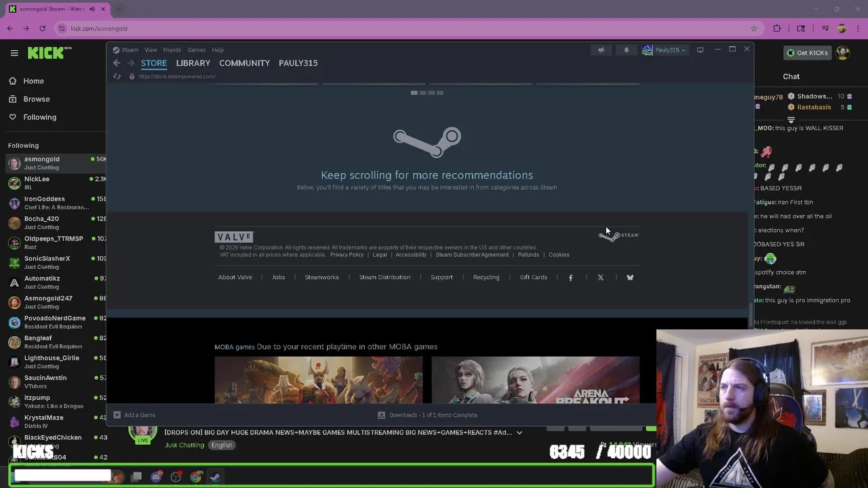The width and height of the screenshot is (868, 488).
Task: Open Chrome from the taskbar
Action: 196,476
